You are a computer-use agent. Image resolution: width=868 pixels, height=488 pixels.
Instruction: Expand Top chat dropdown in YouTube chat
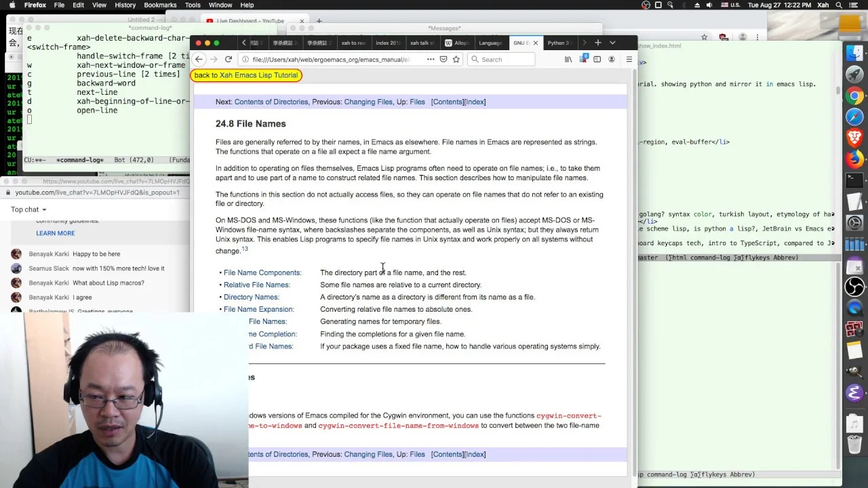coord(28,209)
